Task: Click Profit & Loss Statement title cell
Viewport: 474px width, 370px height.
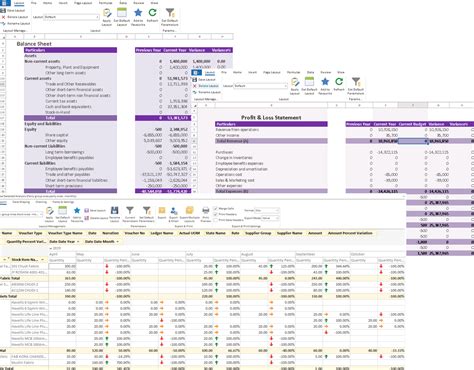Action: coord(271,117)
